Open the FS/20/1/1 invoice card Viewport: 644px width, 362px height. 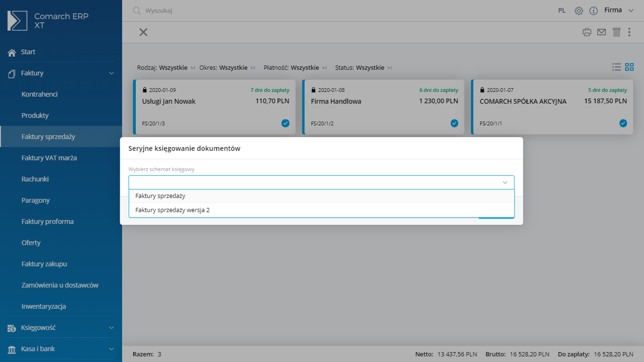(x=552, y=107)
